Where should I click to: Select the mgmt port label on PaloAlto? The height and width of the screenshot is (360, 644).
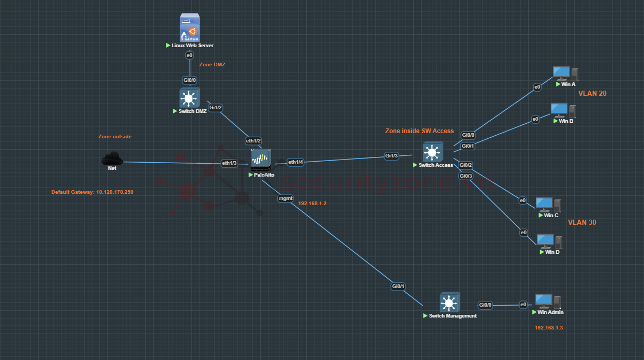[286, 198]
